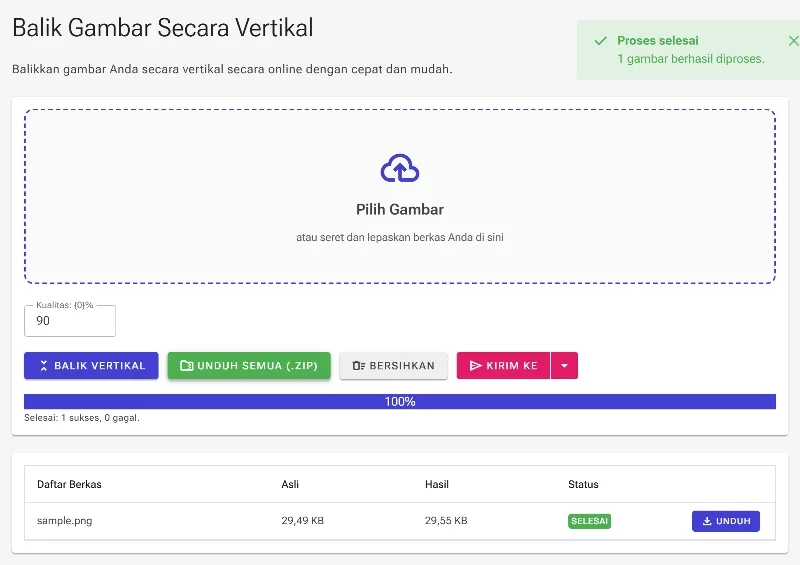
Task: Click the Selesai status badge
Action: 589,521
